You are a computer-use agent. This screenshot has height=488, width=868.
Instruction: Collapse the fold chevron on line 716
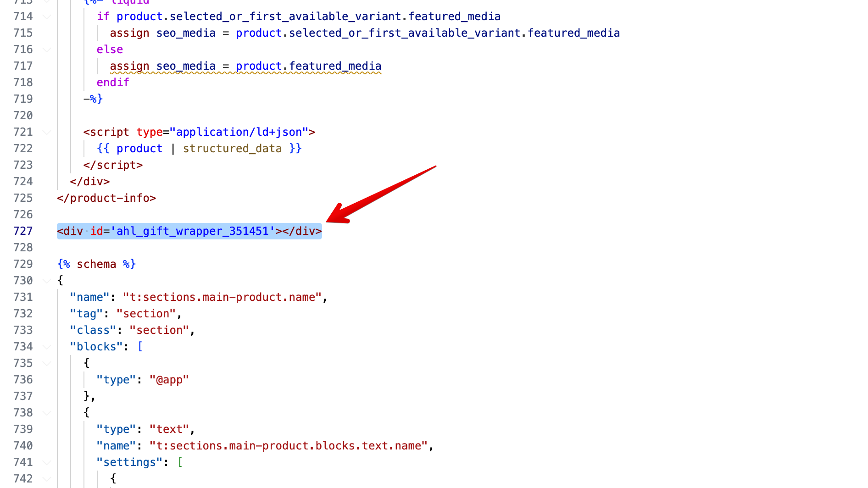click(46, 50)
